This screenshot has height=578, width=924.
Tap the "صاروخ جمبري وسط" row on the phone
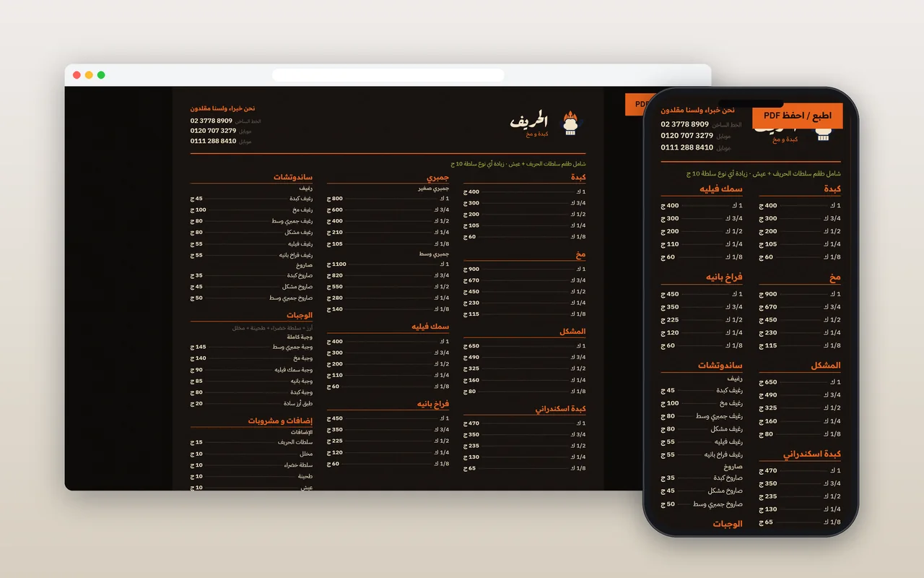[702, 504]
